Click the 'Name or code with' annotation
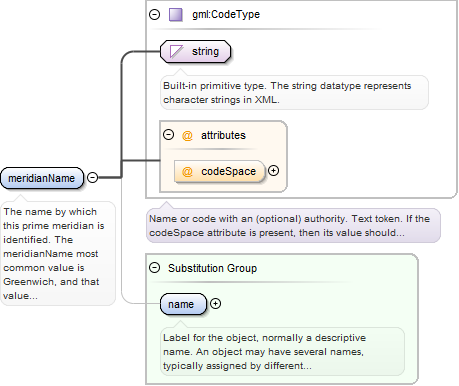Viewport: 459px width, 386px height. (289, 226)
